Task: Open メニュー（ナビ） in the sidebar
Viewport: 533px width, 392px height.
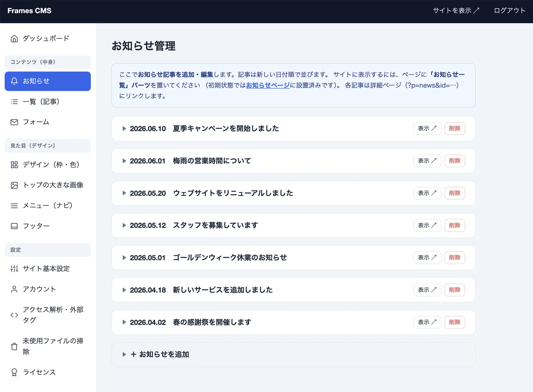Action: 48,206
